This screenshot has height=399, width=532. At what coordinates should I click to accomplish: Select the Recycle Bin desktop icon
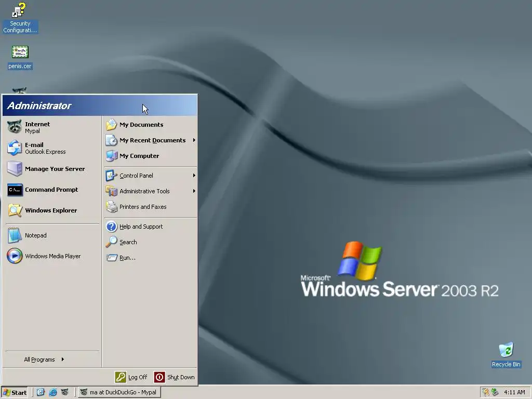(506, 355)
